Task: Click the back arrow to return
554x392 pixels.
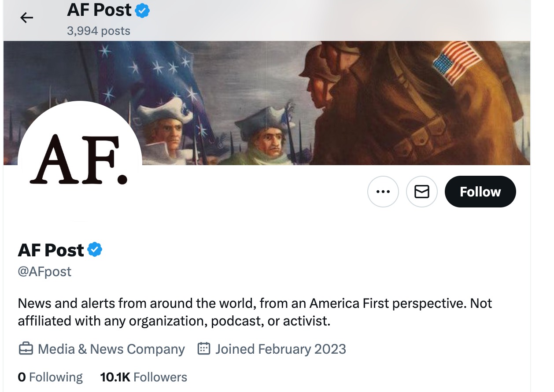Action: pyautogui.click(x=26, y=18)
